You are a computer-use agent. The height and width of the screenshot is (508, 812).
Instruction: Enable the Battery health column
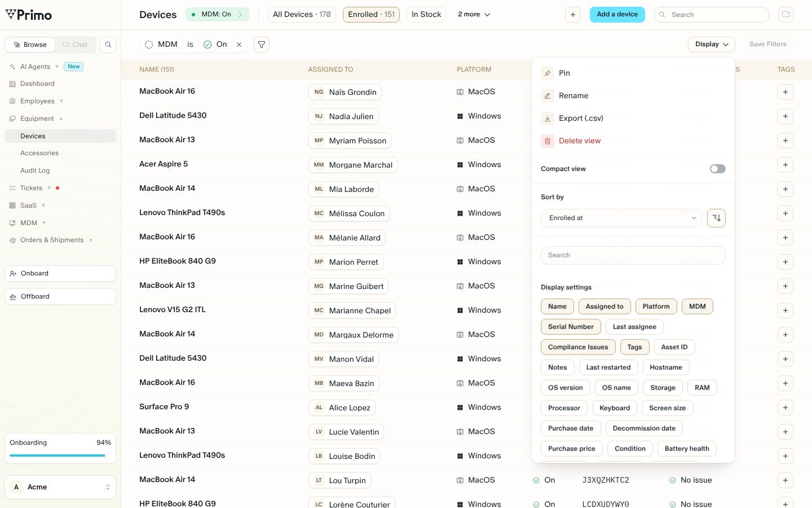tap(687, 449)
